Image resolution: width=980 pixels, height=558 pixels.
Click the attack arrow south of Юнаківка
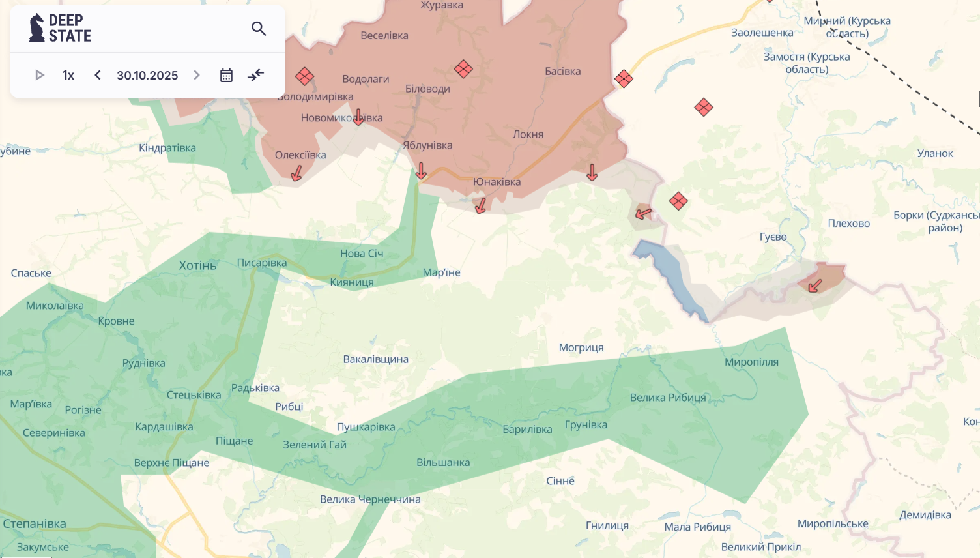tap(481, 206)
